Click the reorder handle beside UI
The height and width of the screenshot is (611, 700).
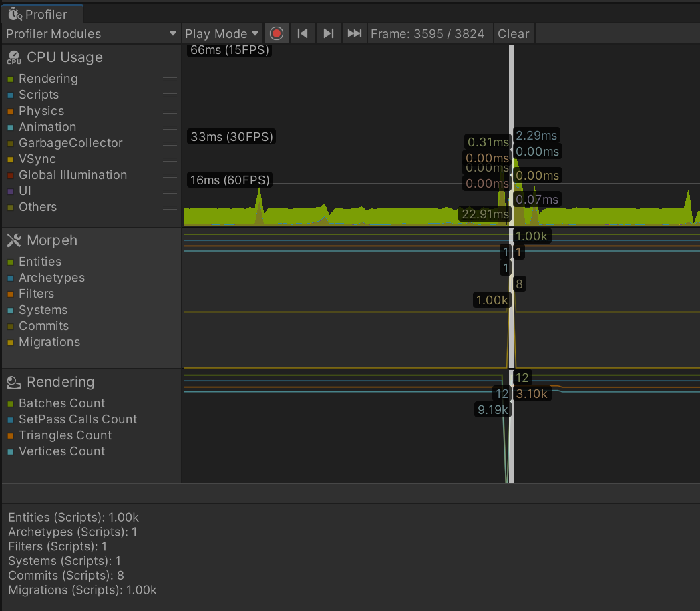click(170, 192)
